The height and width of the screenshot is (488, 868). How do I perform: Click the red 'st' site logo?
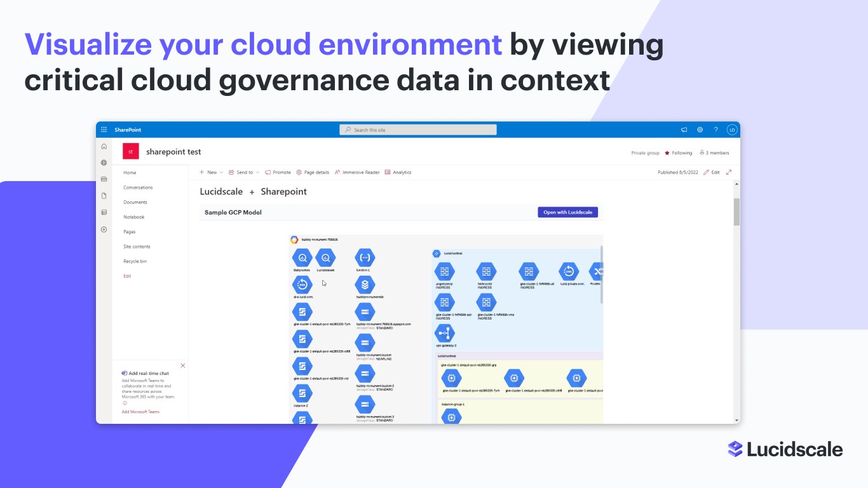[x=131, y=152]
